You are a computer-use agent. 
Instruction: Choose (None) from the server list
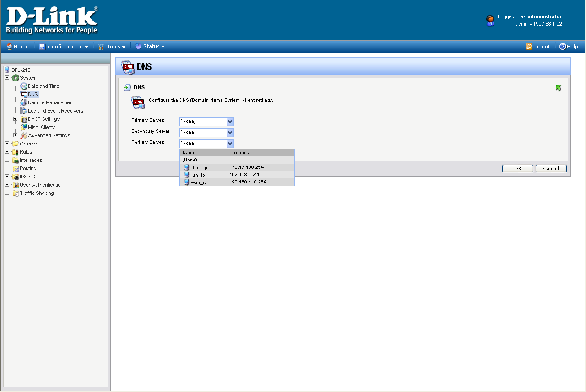(237, 160)
